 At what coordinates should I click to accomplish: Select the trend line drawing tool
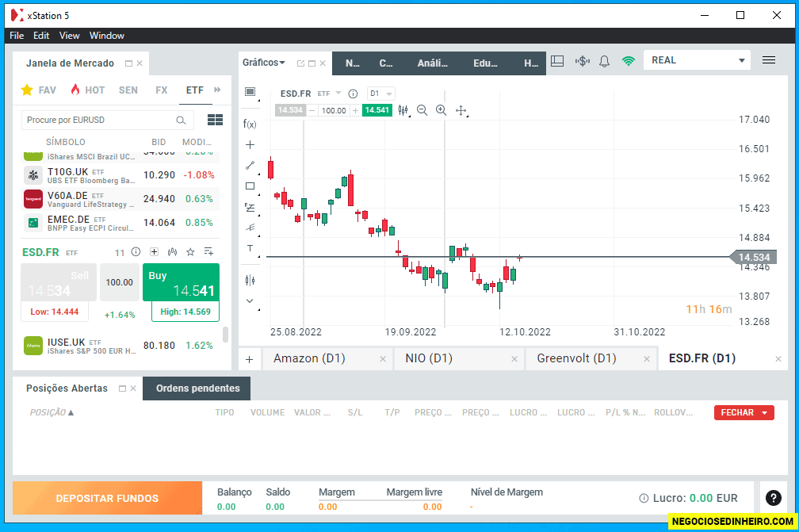(250, 165)
